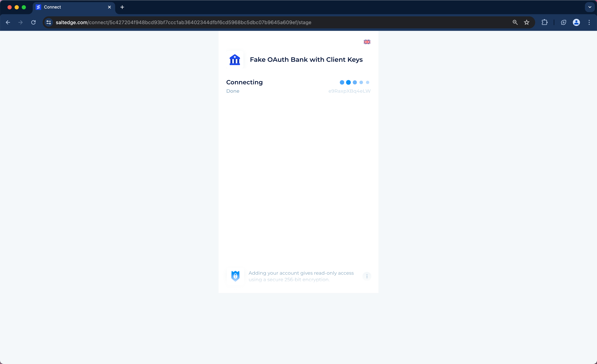Click the yellow minimize window button

(17, 7)
